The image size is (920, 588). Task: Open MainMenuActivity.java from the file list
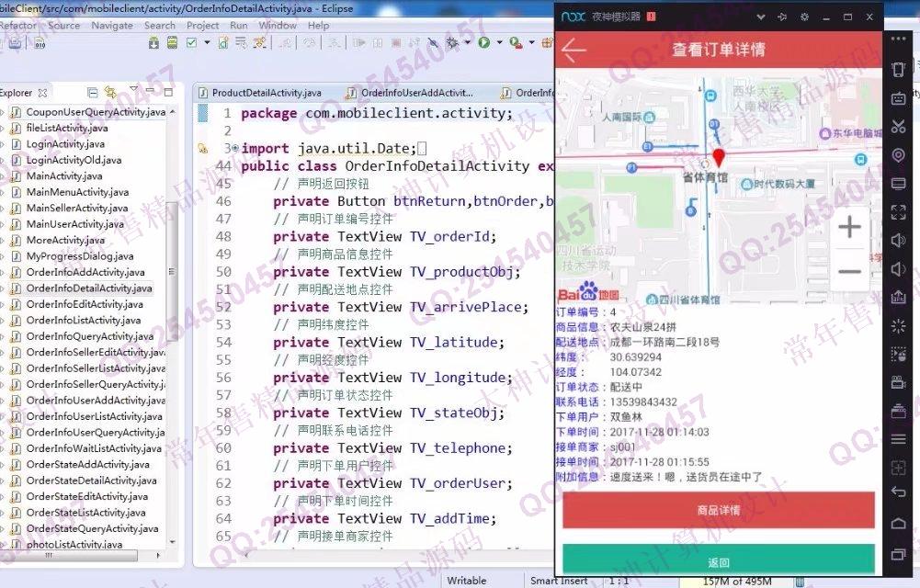77,192
